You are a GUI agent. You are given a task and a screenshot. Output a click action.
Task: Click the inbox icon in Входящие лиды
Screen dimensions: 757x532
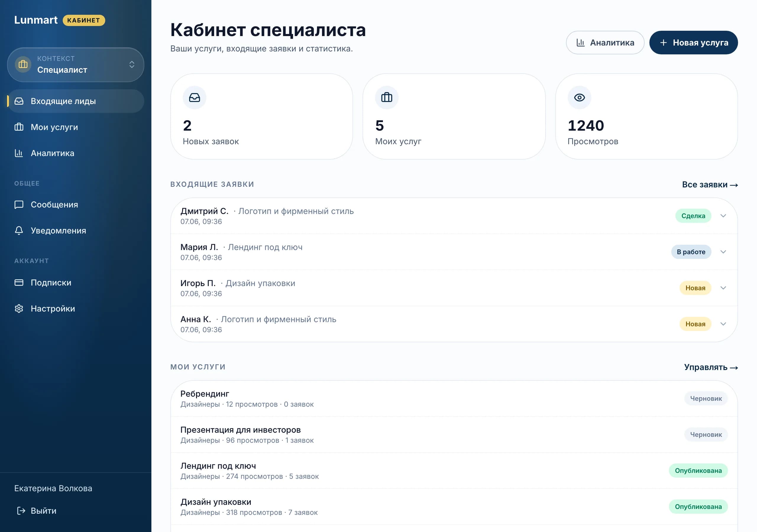pos(19,101)
